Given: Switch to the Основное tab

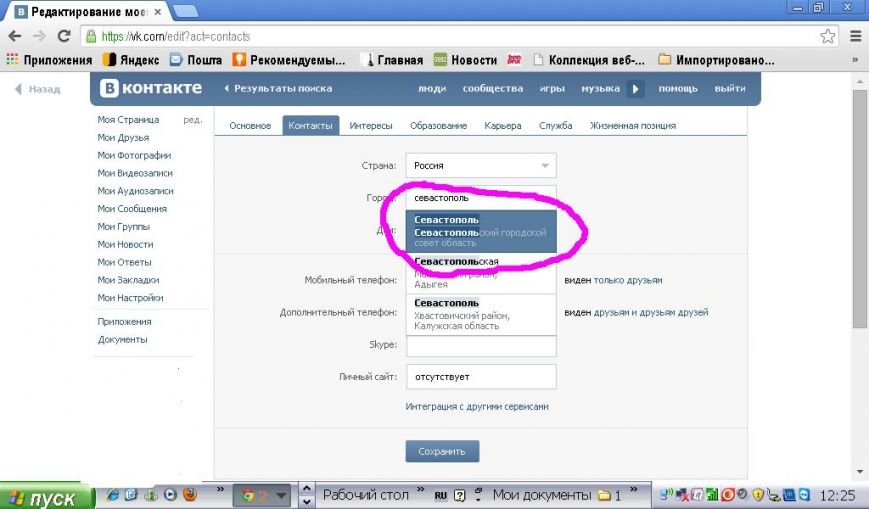Looking at the screenshot, I should point(250,126).
